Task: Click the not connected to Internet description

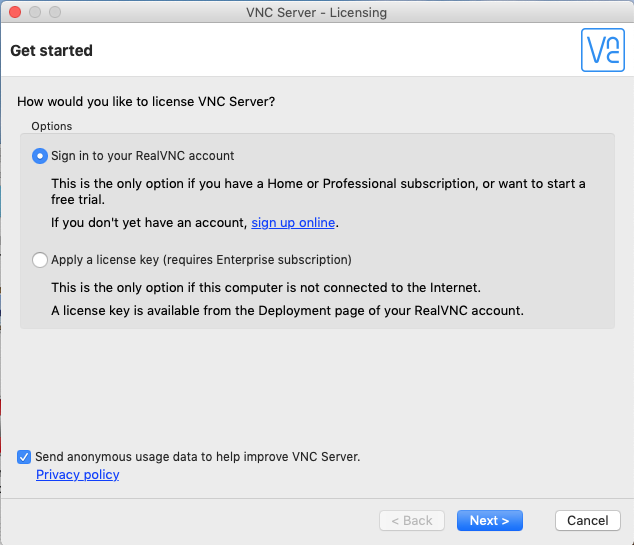Action: click(x=265, y=287)
